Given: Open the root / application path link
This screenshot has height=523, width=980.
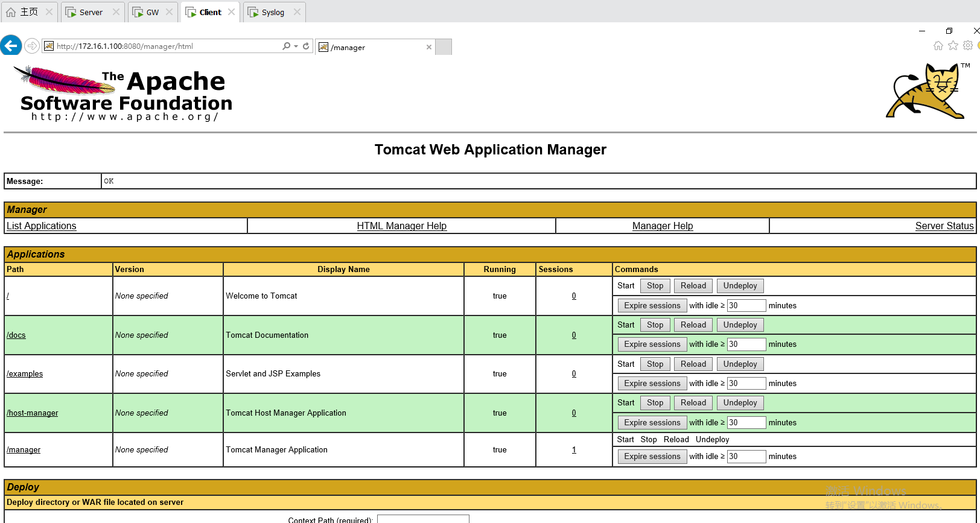Looking at the screenshot, I should pos(8,296).
